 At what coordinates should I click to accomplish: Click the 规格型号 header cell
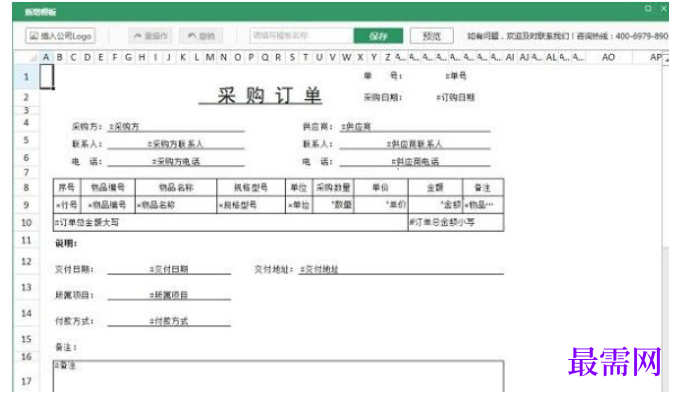click(x=251, y=187)
